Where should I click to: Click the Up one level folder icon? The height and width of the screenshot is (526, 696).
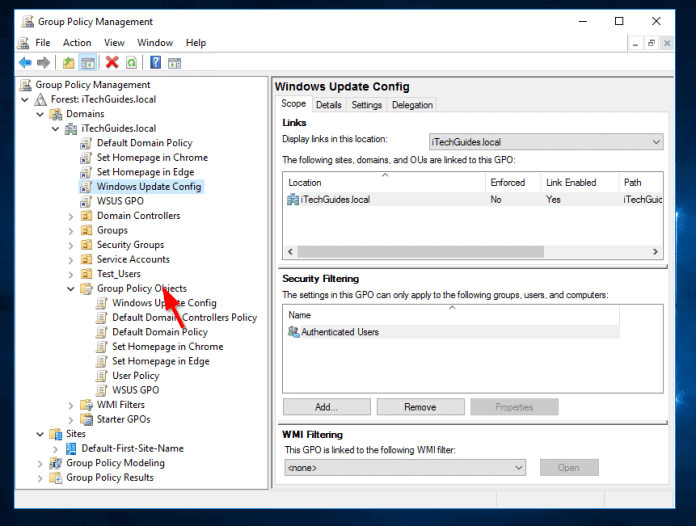pyautogui.click(x=68, y=63)
